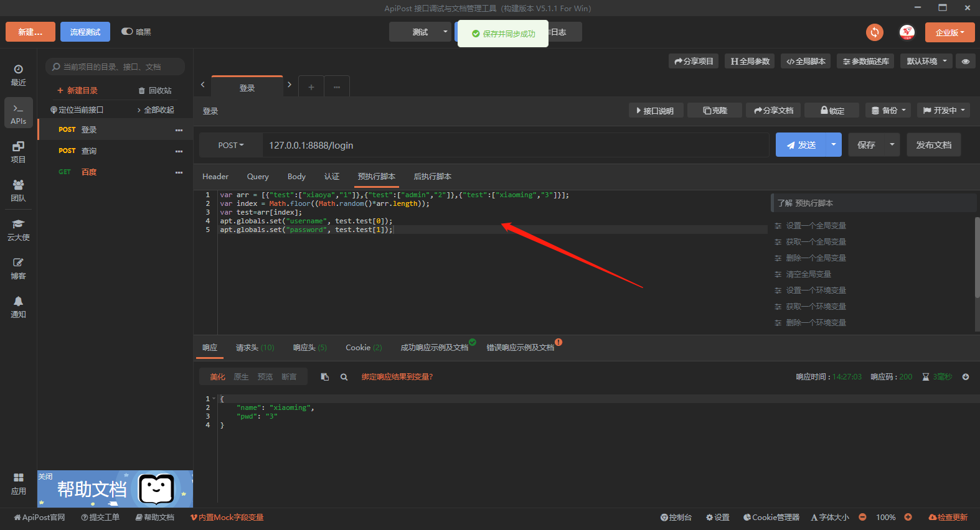
Task: Collapse all directories with 全部收起
Action: click(x=156, y=110)
